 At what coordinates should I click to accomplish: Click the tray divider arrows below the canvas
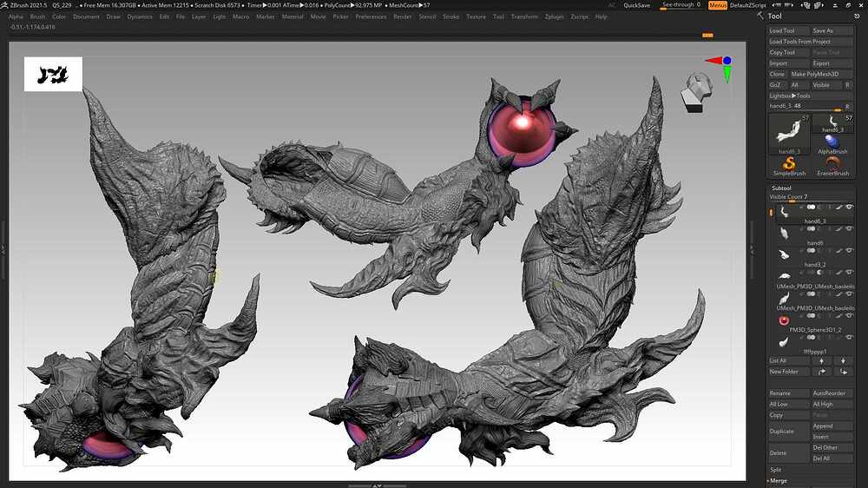(x=377, y=485)
